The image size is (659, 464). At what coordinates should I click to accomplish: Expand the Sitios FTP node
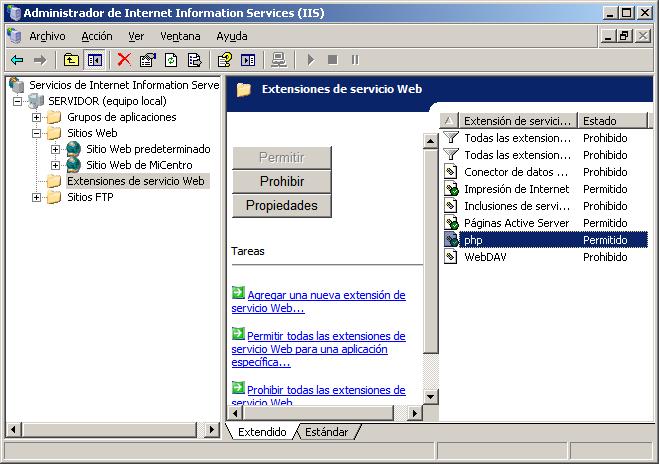(38, 197)
